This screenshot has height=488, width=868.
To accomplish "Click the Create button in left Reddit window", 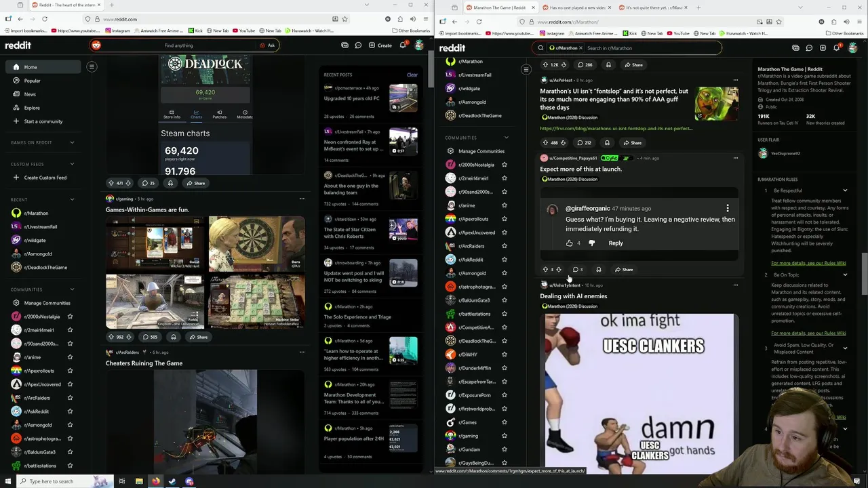I will pos(380,45).
